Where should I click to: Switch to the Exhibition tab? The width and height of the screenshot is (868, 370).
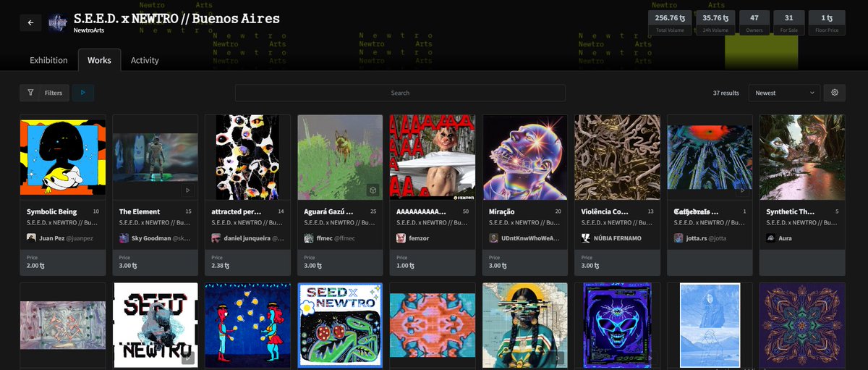[48, 60]
